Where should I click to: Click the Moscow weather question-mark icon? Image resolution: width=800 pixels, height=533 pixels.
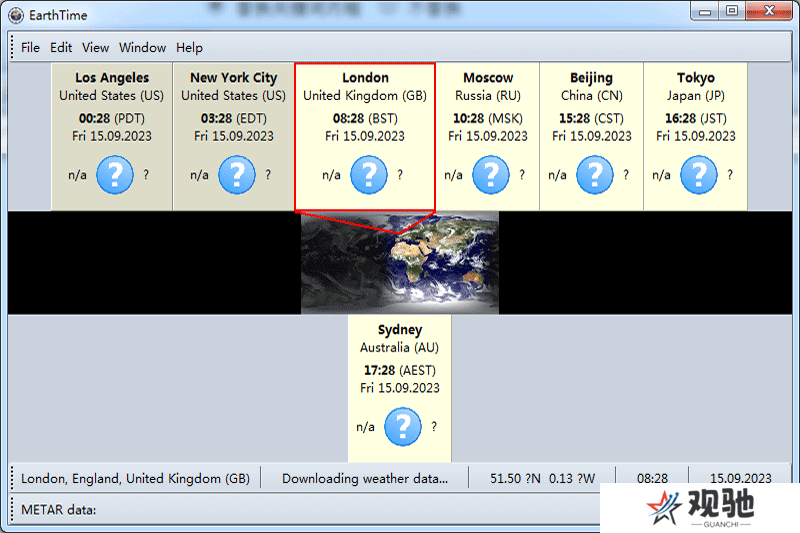coord(491,175)
